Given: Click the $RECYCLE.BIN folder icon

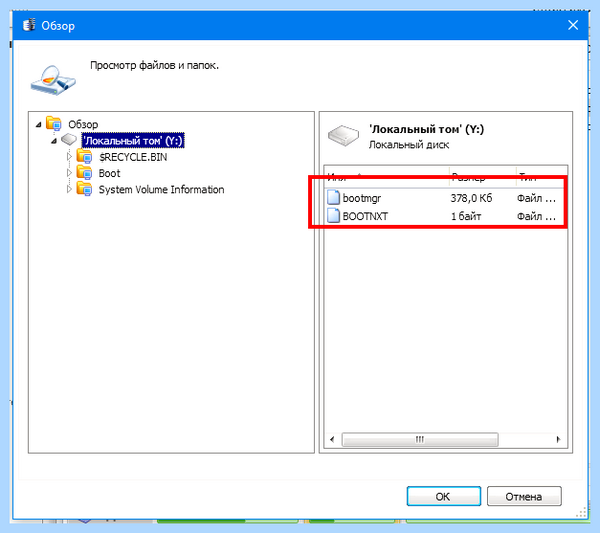Looking at the screenshot, I should click(84, 156).
